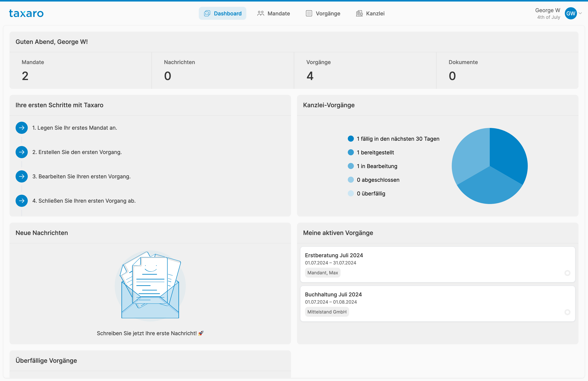The height and width of the screenshot is (381, 588).
Task: Open the Kanzlei navigation icon
Action: (x=359, y=13)
